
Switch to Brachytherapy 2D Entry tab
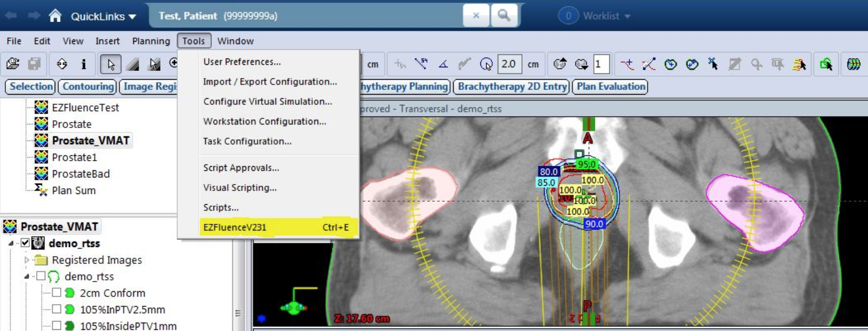[x=512, y=86]
